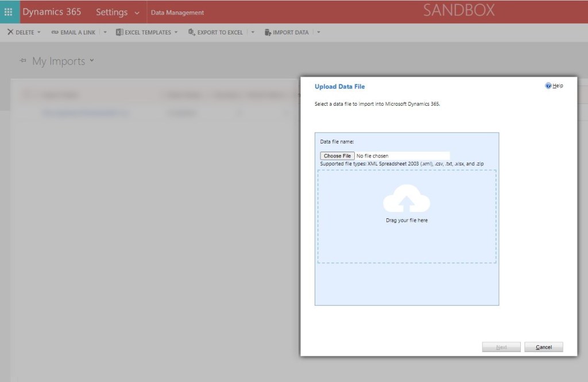Screen dimensions: 588x382
Task: Open the dropdown arrow beside Export to Excel
Action: (253, 32)
